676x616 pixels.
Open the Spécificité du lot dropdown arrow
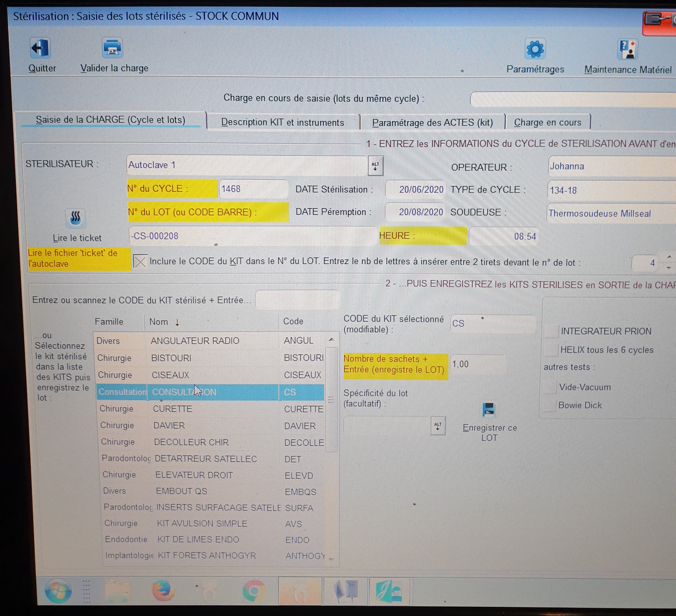438,426
